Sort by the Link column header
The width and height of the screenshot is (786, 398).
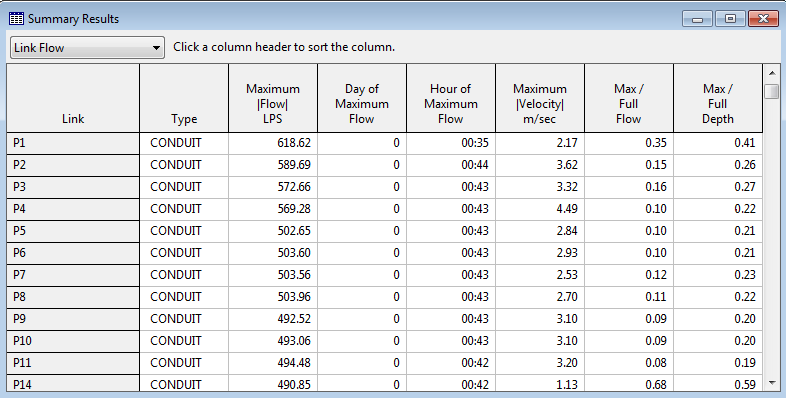(x=73, y=98)
